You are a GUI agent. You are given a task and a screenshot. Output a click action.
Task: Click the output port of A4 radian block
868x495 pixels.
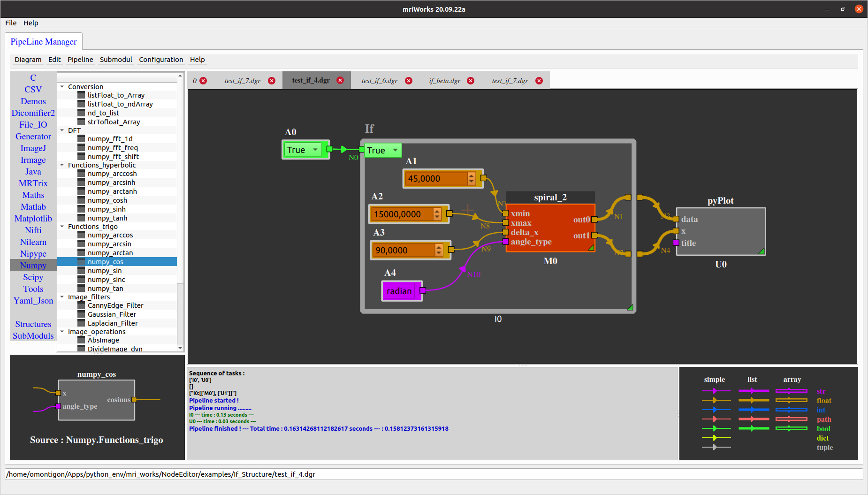tap(422, 290)
